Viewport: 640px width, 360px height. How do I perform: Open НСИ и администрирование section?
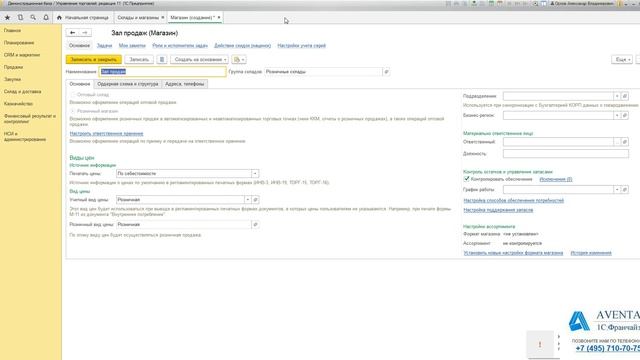pyautogui.click(x=24, y=136)
